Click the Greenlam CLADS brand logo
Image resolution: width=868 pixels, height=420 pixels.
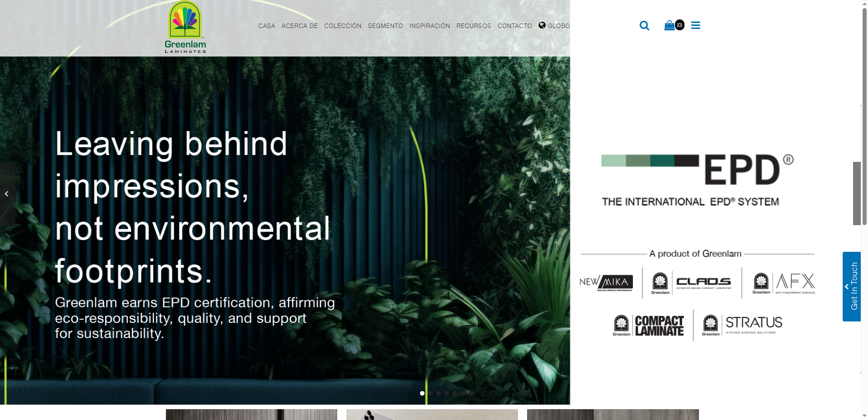click(691, 283)
